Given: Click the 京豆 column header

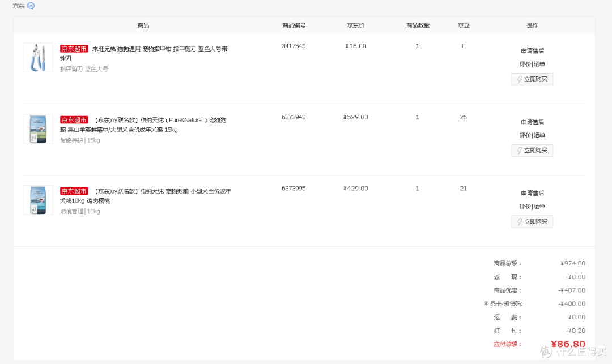Looking at the screenshot, I should (x=464, y=25).
